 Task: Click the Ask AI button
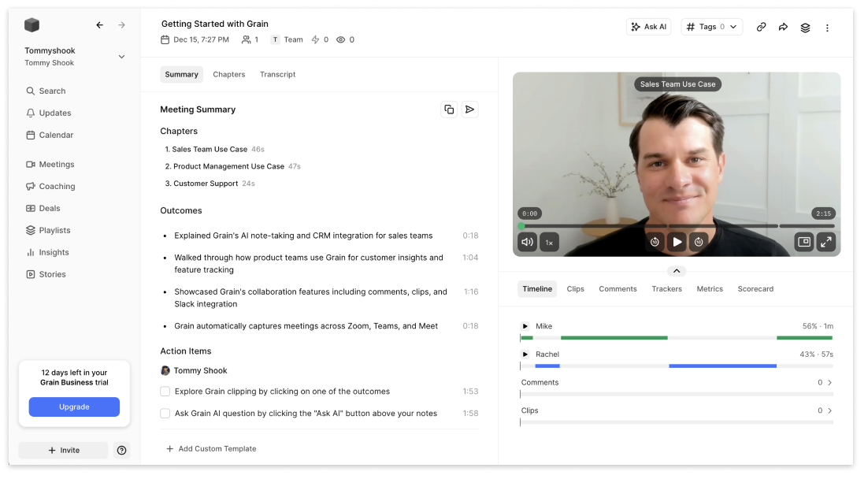(x=649, y=27)
